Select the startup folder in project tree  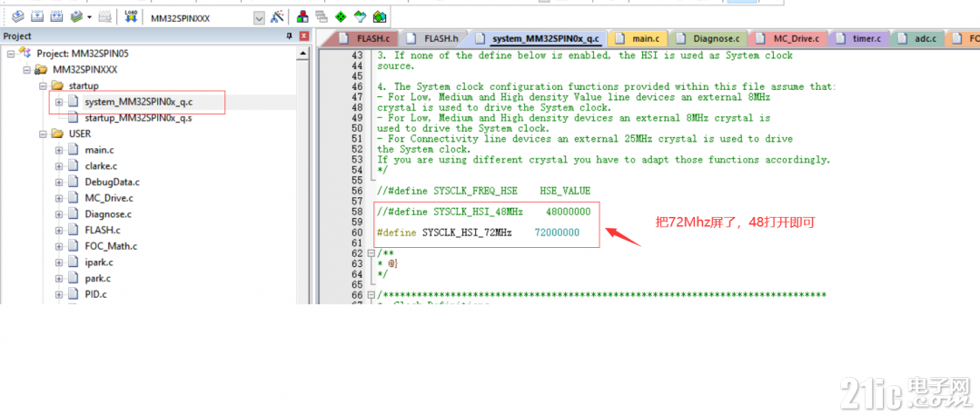(84, 85)
